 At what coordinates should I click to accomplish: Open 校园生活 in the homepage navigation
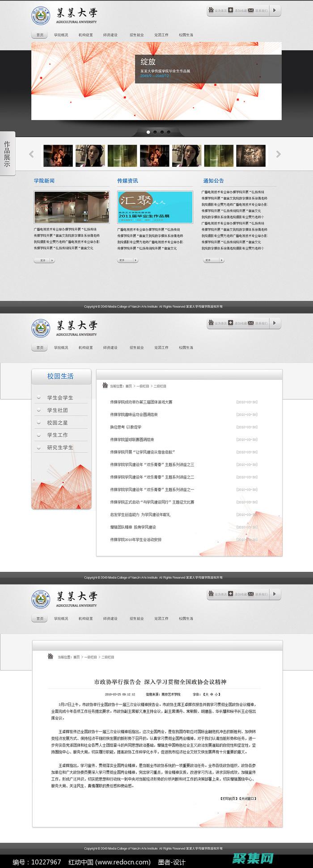pos(186,35)
